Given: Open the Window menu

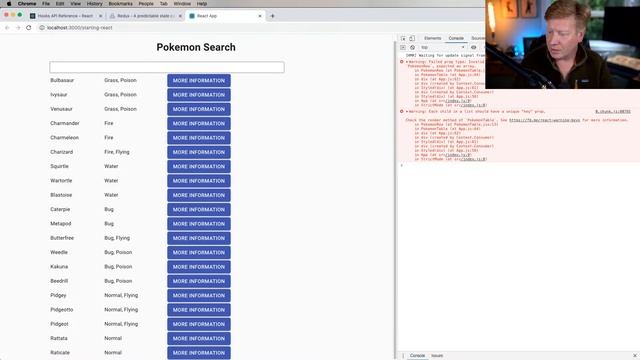Looking at the screenshot, I should [x=182, y=4].
